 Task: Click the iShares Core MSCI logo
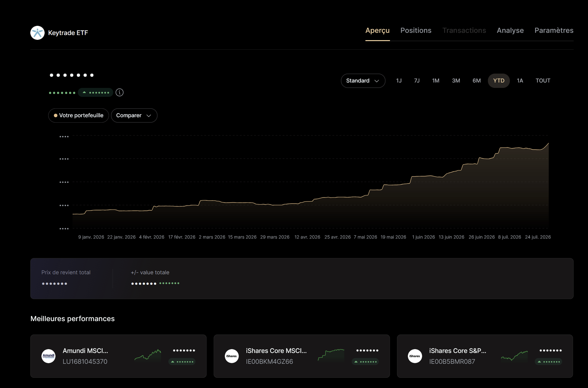[x=232, y=356]
